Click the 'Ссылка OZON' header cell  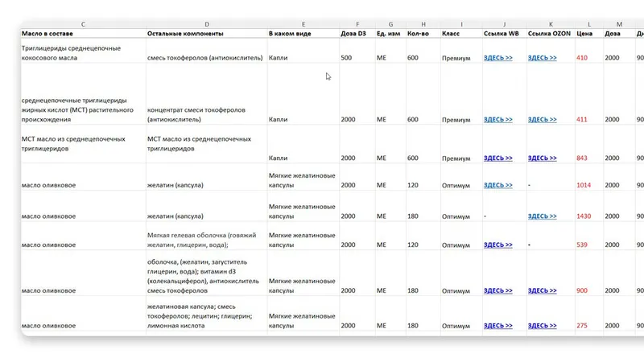pyautogui.click(x=551, y=34)
